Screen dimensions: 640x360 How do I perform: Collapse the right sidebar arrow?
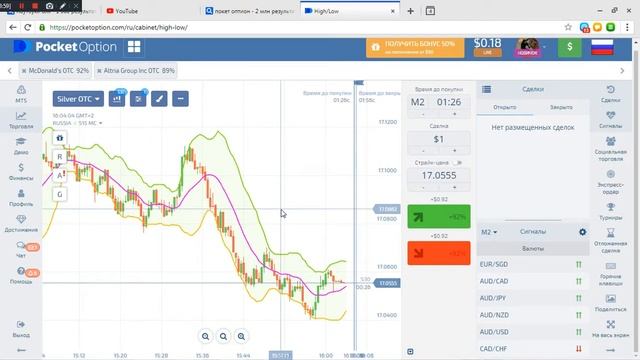[611, 350]
